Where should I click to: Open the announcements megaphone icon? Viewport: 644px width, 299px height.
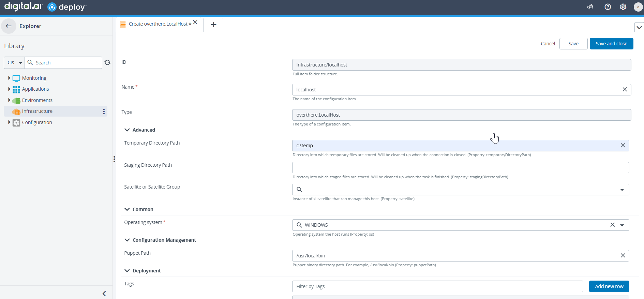(590, 7)
